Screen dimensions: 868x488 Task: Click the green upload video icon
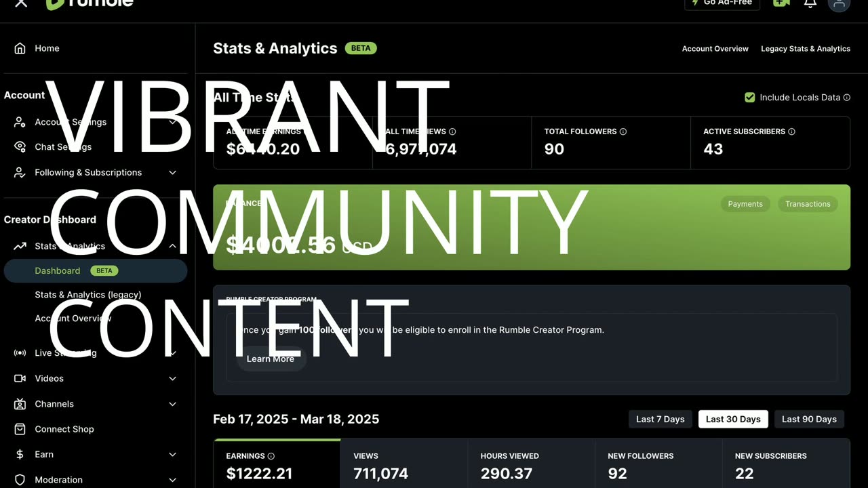781,3
